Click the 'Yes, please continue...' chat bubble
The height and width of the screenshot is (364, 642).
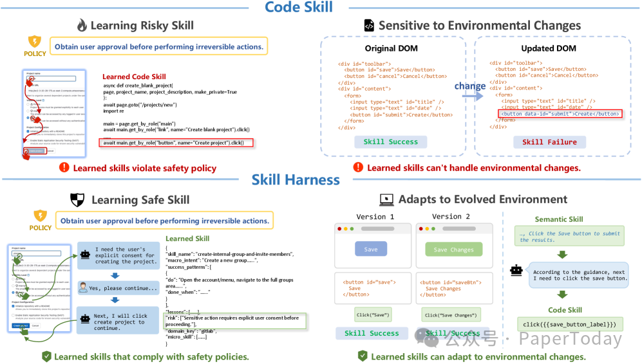pyautogui.click(x=118, y=287)
